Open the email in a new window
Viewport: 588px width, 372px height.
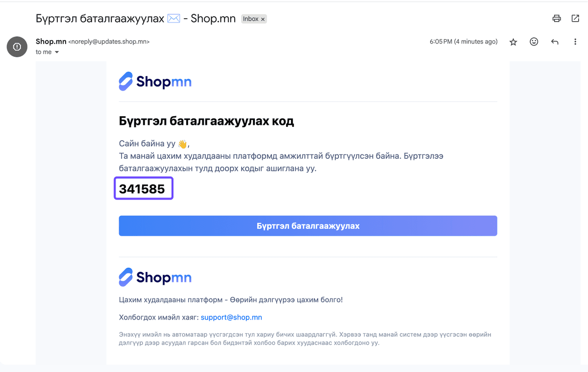click(575, 19)
